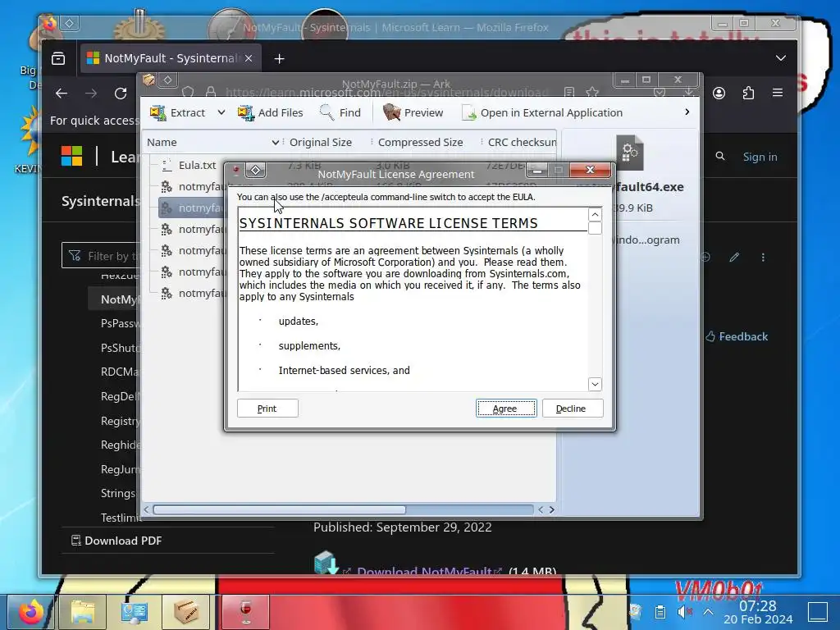Expand the Ark toolbar overflow chevron

point(687,112)
